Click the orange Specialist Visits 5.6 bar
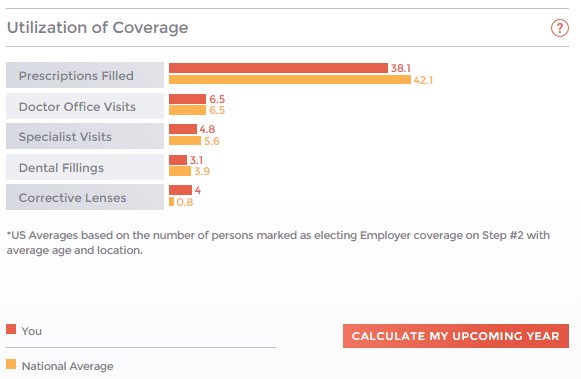This screenshot has height=379, width=581. (185, 141)
